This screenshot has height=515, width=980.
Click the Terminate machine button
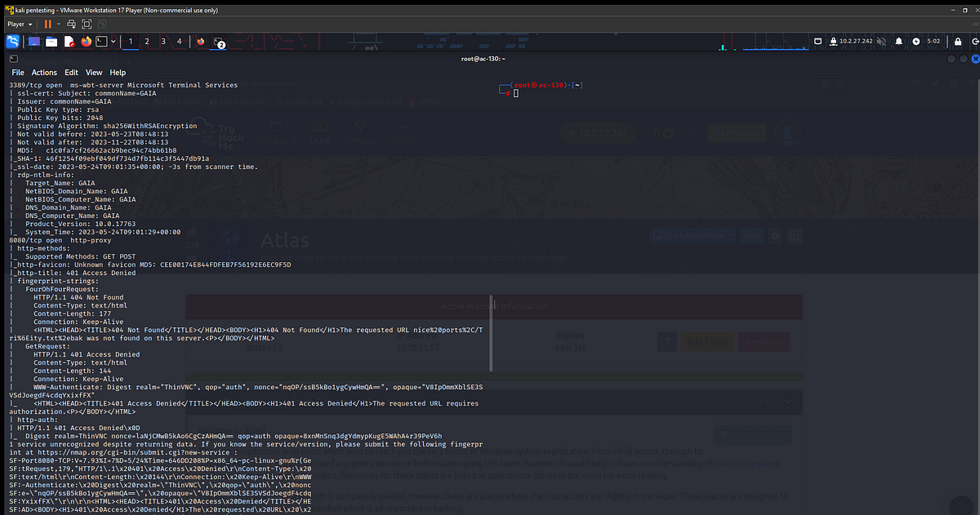(763, 341)
